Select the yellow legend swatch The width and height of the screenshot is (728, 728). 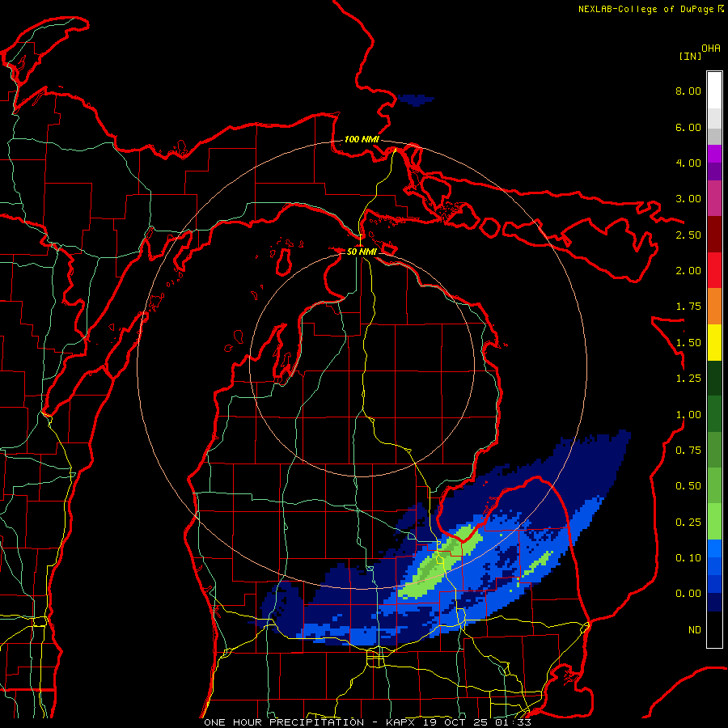pos(714,342)
